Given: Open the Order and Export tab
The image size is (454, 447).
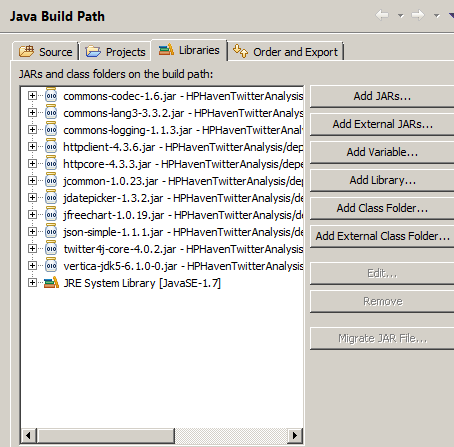Looking at the screenshot, I should click(x=286, y=52).
